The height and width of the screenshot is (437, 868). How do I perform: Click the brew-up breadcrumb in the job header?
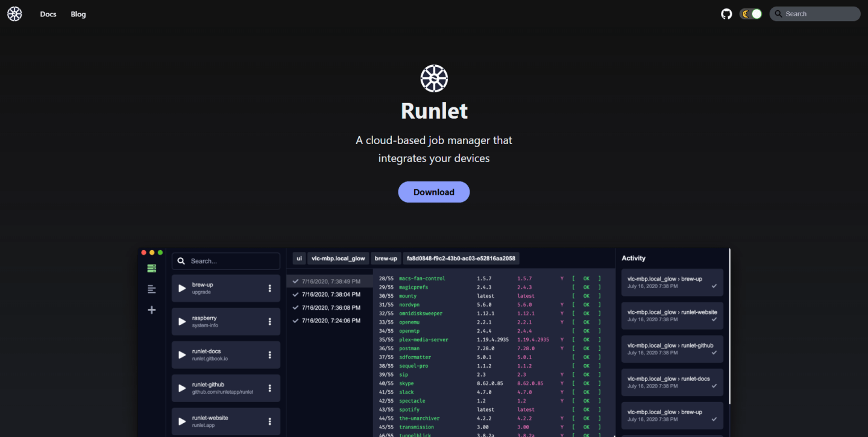click(x=386, y=258)
